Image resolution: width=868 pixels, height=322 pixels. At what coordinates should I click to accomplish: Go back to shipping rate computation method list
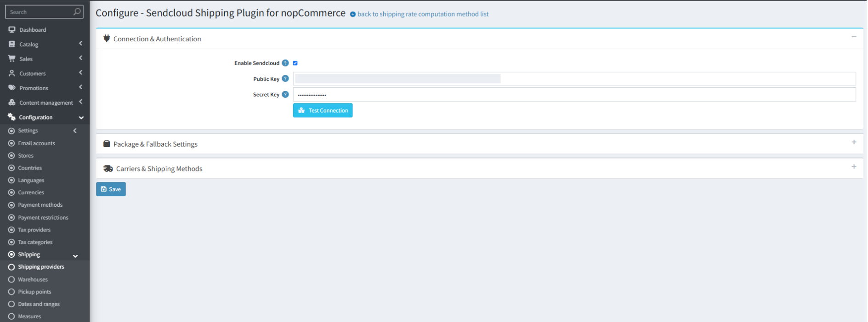423,14
